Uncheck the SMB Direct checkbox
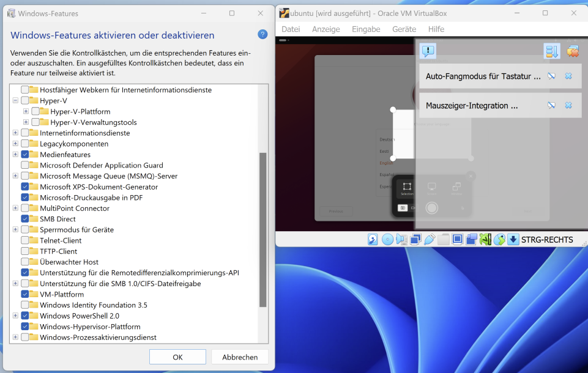588x373 pixels. coord(24,219)
